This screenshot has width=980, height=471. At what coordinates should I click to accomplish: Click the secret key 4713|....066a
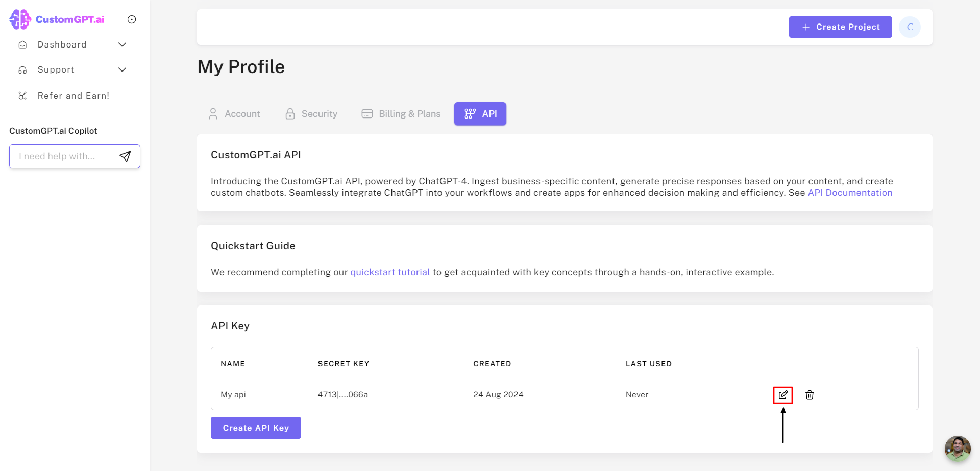pos(343,395)
